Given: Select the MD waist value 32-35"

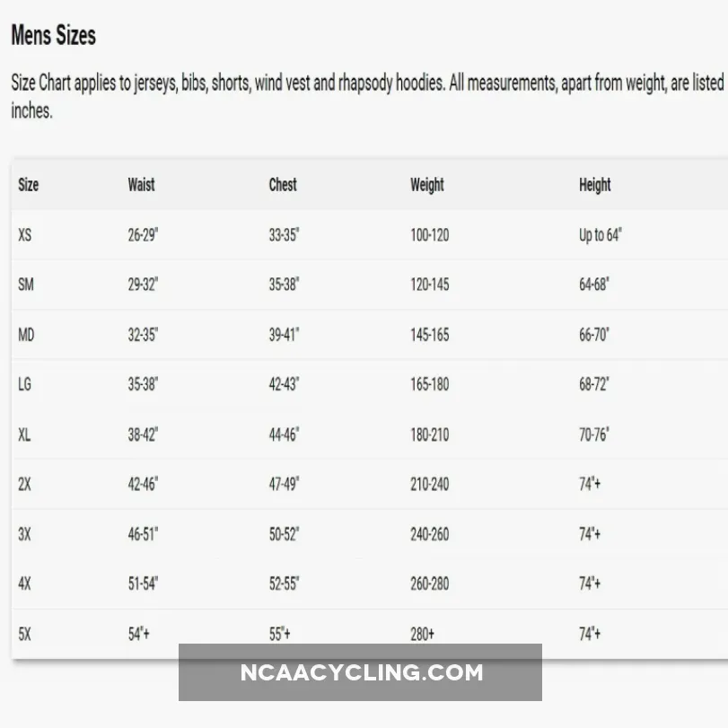Looking at the screenshot, I should 143,335.
